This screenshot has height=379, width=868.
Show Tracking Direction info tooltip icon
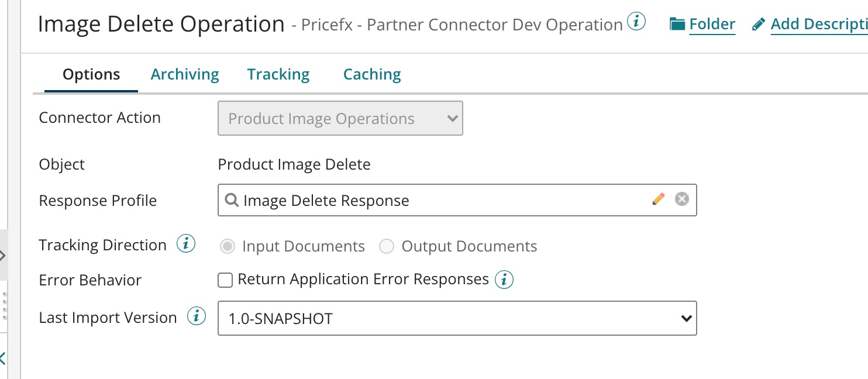click(x=186, y=244)
